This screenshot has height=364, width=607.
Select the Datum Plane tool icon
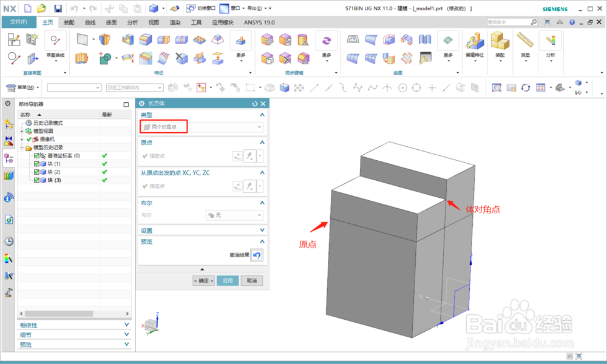(82, 39)
